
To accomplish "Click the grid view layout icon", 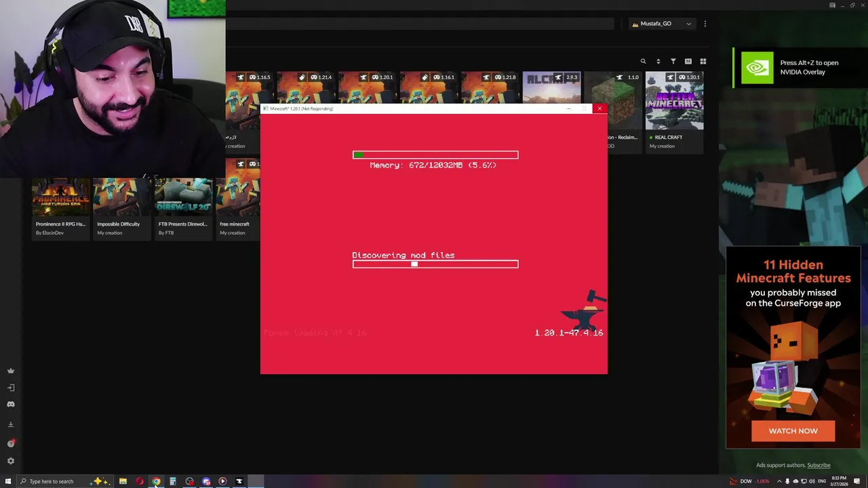I will coord(703,62).
